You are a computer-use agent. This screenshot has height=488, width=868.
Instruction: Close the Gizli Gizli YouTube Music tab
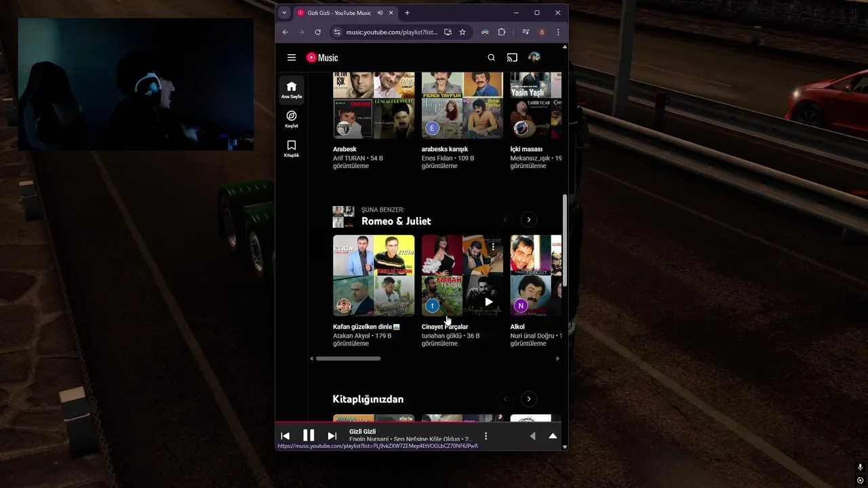[x=391, y=13]
